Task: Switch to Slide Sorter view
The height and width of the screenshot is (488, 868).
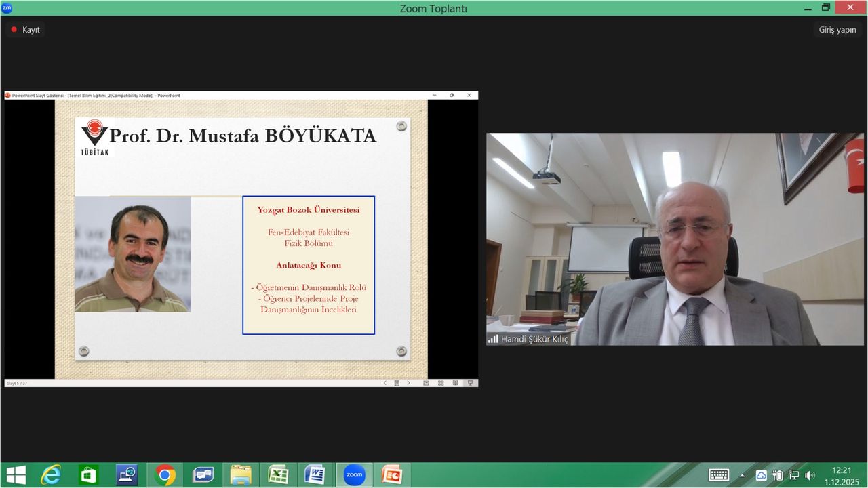Action: [x=441, y=383]
